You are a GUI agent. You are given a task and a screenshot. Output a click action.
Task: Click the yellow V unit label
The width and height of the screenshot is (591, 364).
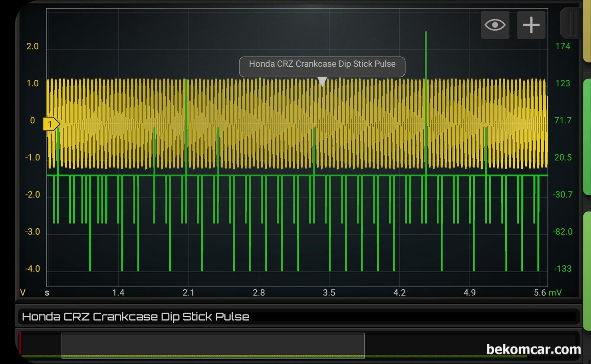pos(23,293)
